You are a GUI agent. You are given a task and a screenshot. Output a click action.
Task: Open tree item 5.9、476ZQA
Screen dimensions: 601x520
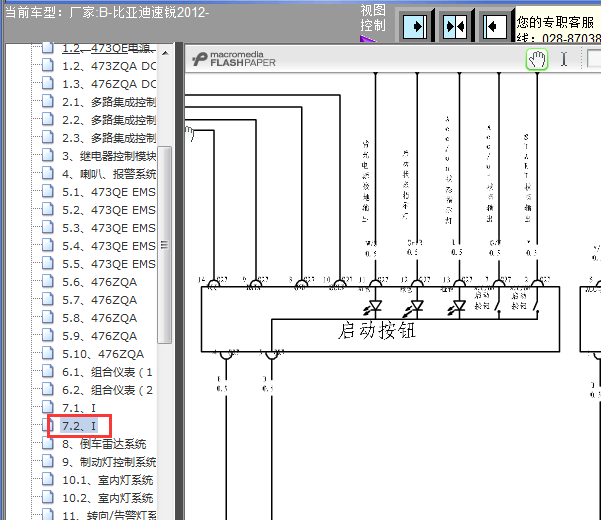click(x=99, y=336)
